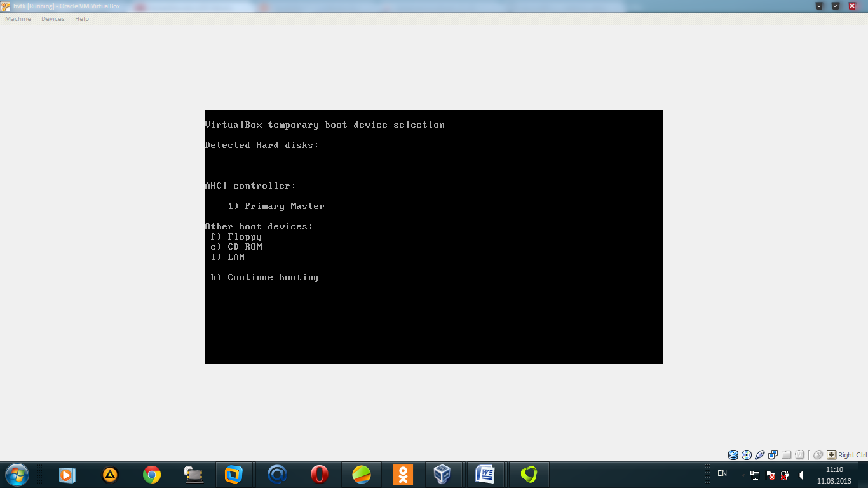Open the Odnoklassniki taskbar icon
Viewport: 868px width, 488px height.
[x=403, y=475]
